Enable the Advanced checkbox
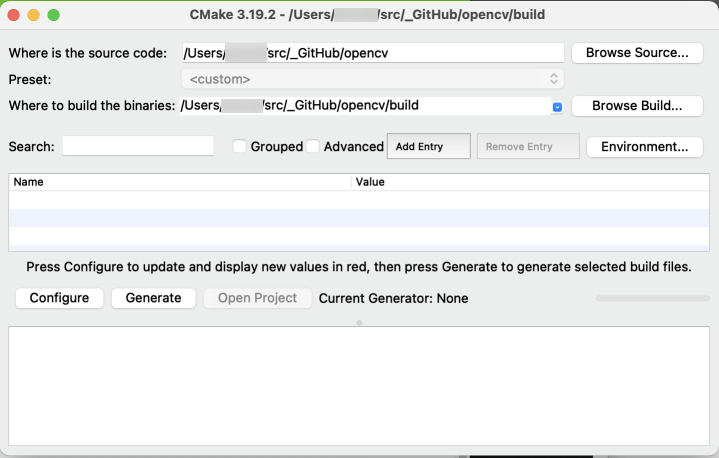719x458 pixels. click(x=313, y=146)
